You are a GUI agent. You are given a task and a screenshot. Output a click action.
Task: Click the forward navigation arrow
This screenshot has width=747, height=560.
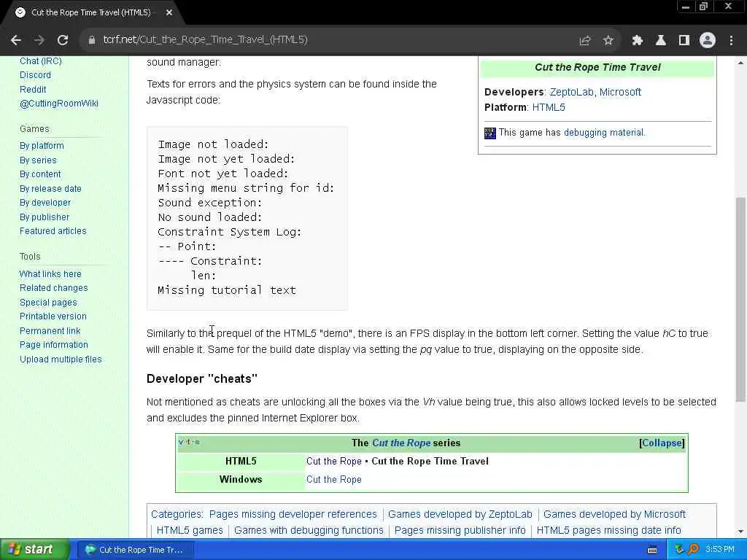[39, 40]
